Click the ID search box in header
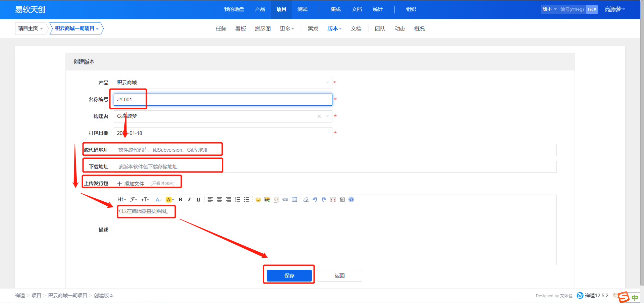Screen dimensions: 644x303 (x=572, y=9)
